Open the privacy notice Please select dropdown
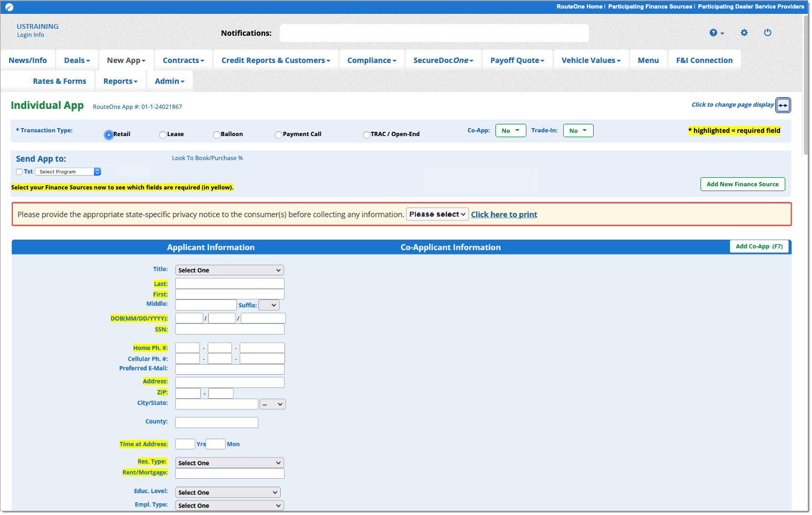This screenshot has height=515, width=812. pos(437,215)
